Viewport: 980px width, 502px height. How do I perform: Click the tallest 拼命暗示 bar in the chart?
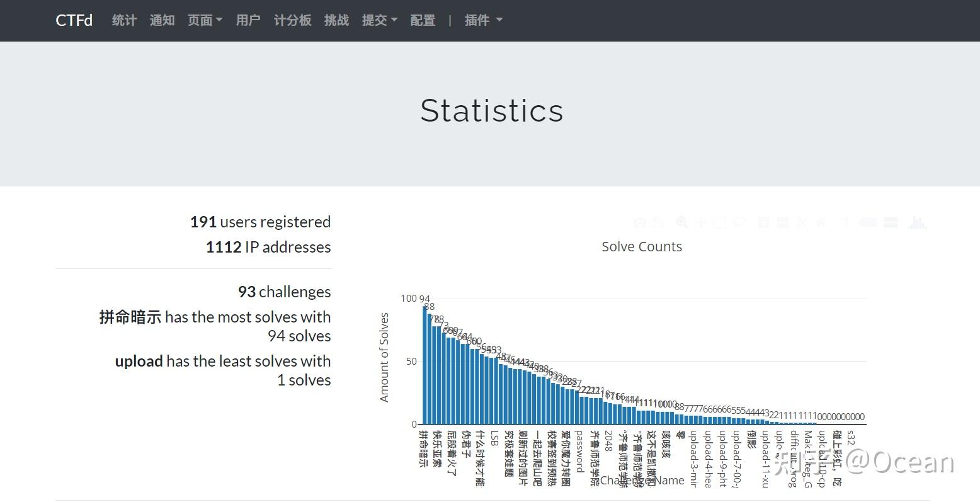(424, 365)
